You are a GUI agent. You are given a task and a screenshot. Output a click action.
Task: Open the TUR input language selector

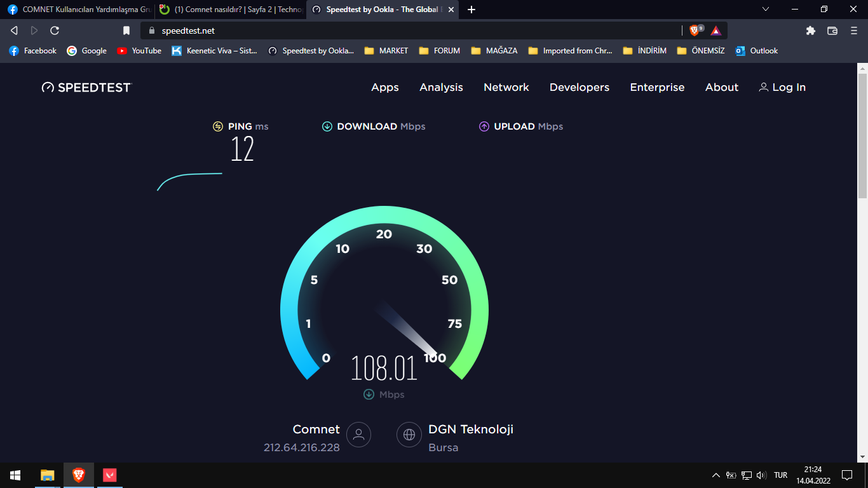[x=781, y=475]
